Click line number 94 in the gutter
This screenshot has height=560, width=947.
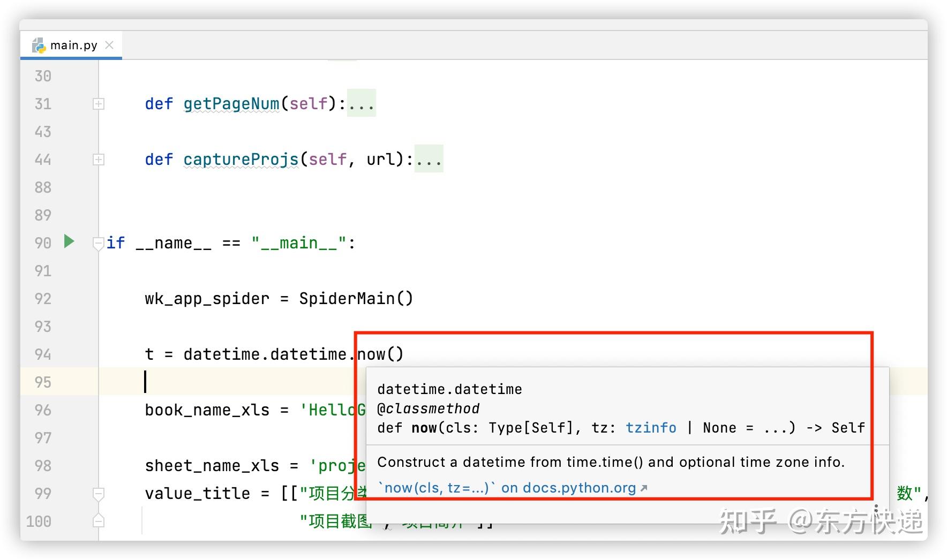[x=43, y=354]
